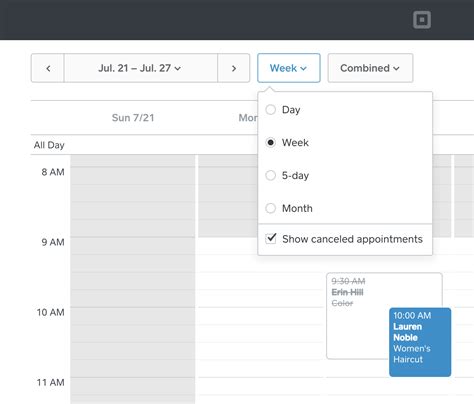Click the 9 AM slot on Monday
The width and height of the screenshot is (474, 404).
228,246
